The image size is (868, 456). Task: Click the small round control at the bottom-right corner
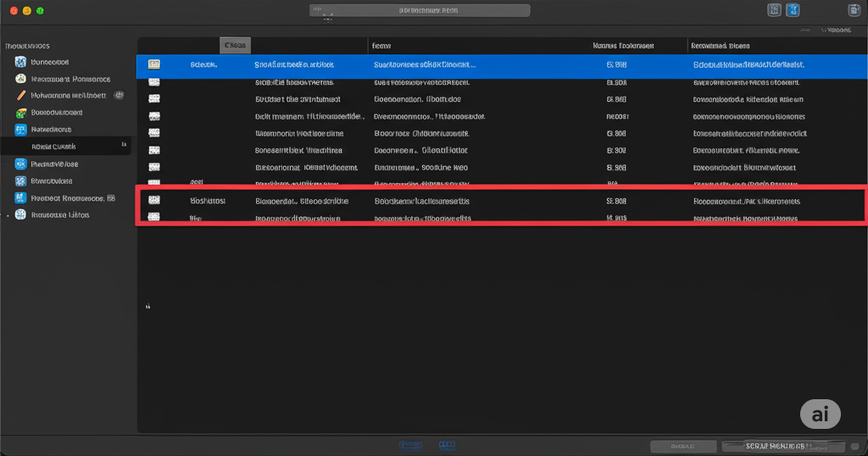click(855, 446)
